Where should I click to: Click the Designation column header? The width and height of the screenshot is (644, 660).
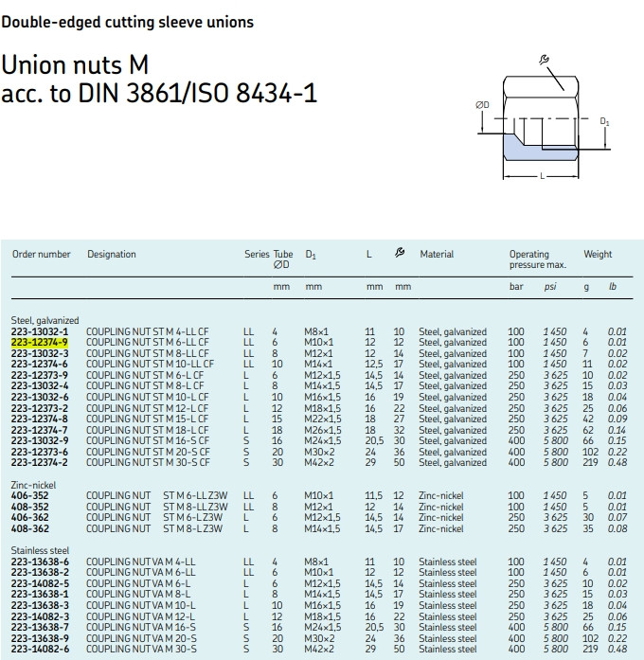tap(112, 254)
